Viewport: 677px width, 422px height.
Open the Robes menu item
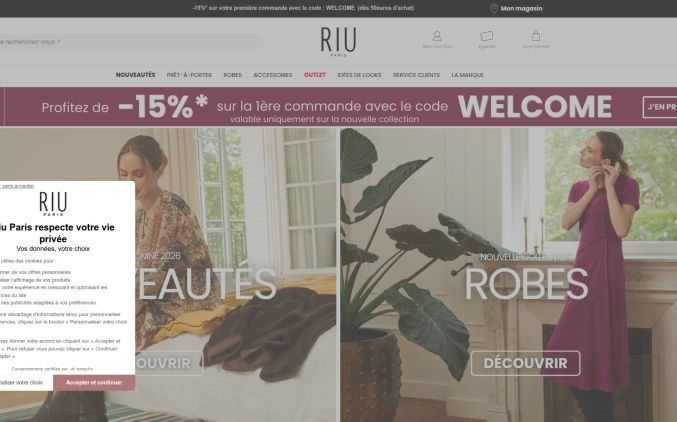(232, 75)
